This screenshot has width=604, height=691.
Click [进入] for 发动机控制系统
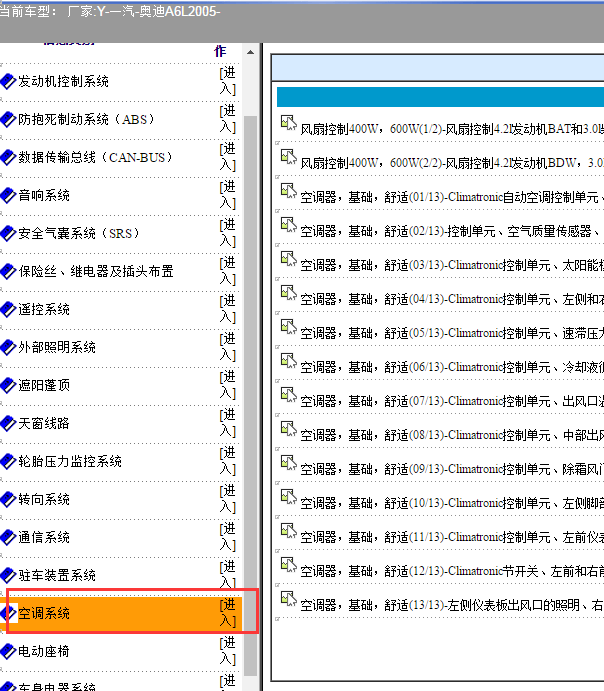point(228,81)
